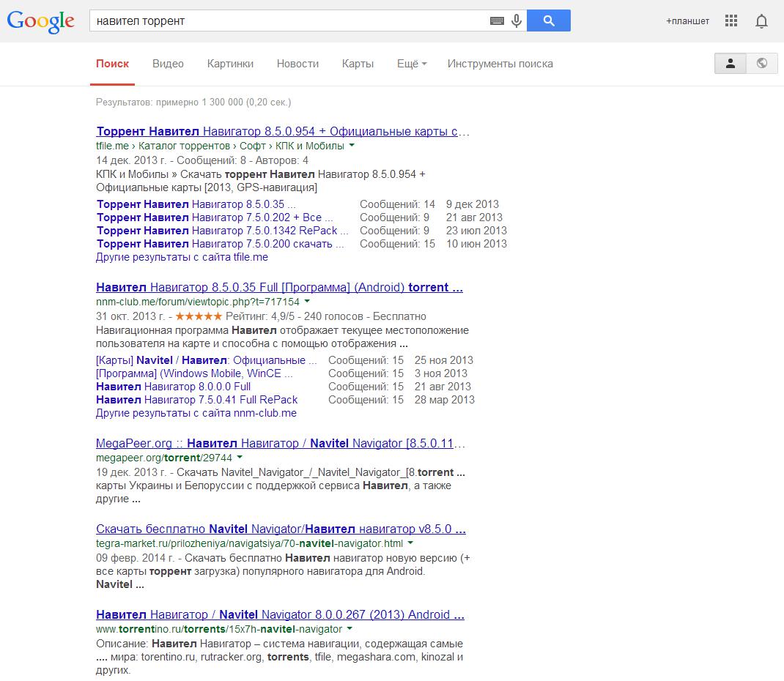Click the '28 мар 2013' date text
Screen dimensions: 784x681
click(x=445, y=400)
